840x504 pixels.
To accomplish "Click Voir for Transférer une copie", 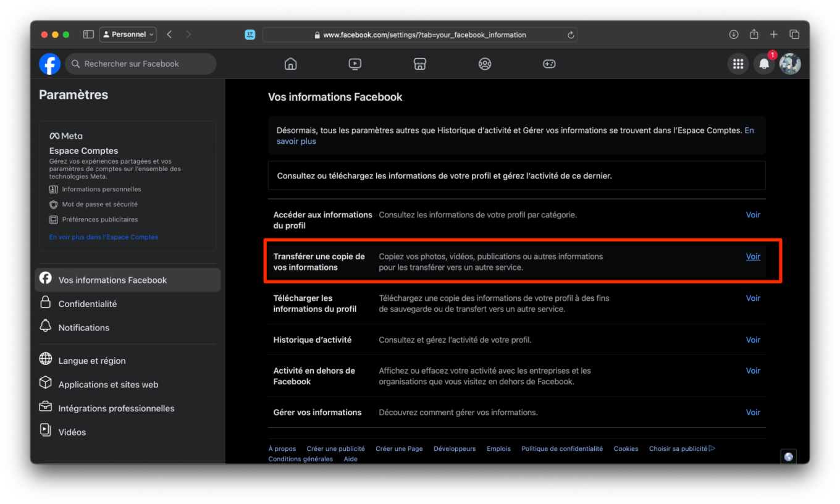I will (753, 256).
